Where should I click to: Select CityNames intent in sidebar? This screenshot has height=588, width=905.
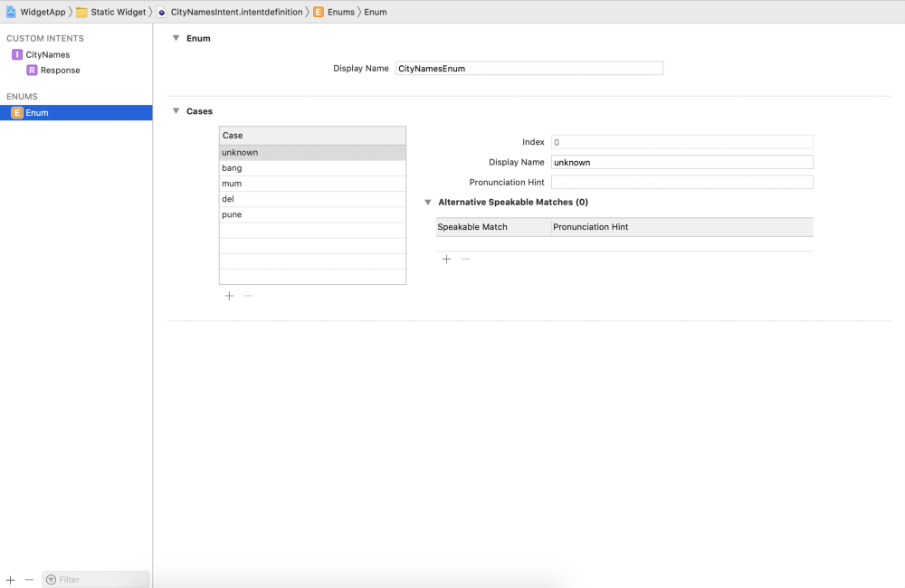point(47,54)
